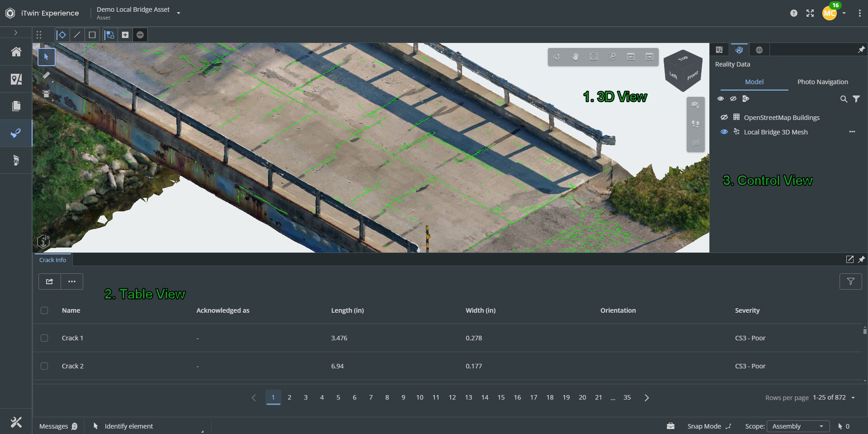Open the Help question mark icon
Image resolution: width=868 pixels, height=434 pixels.
pyautogui.click(x=793, y=13)
